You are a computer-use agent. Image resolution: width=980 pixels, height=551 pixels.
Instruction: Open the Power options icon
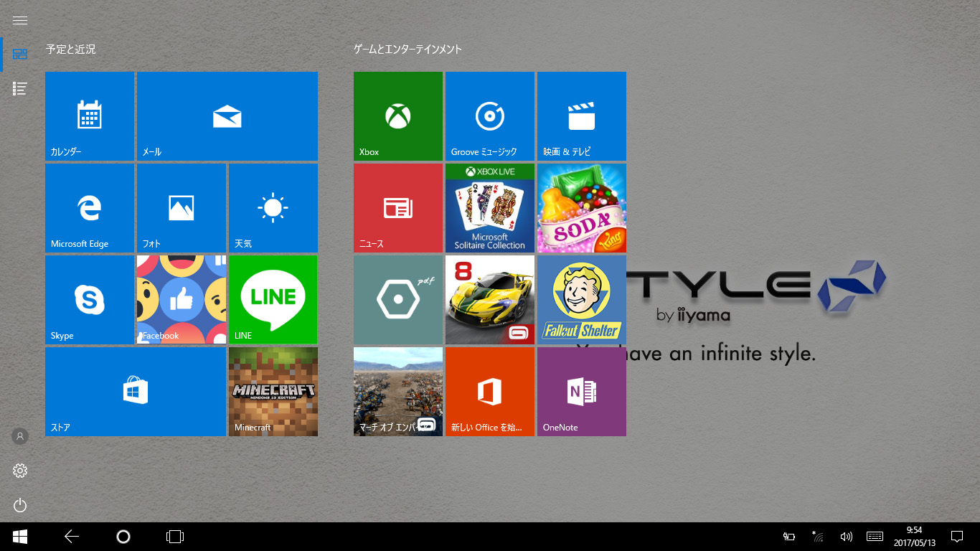20,505
